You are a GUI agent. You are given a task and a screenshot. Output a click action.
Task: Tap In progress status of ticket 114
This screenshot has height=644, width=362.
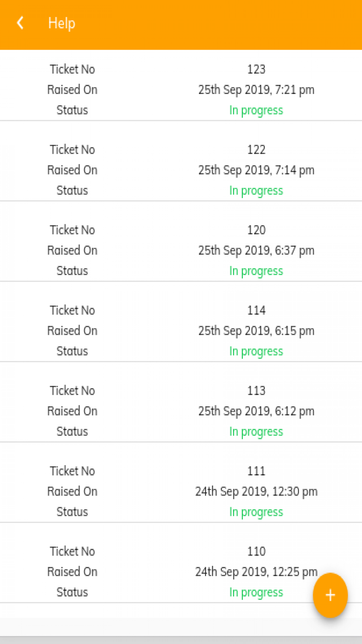256,352
